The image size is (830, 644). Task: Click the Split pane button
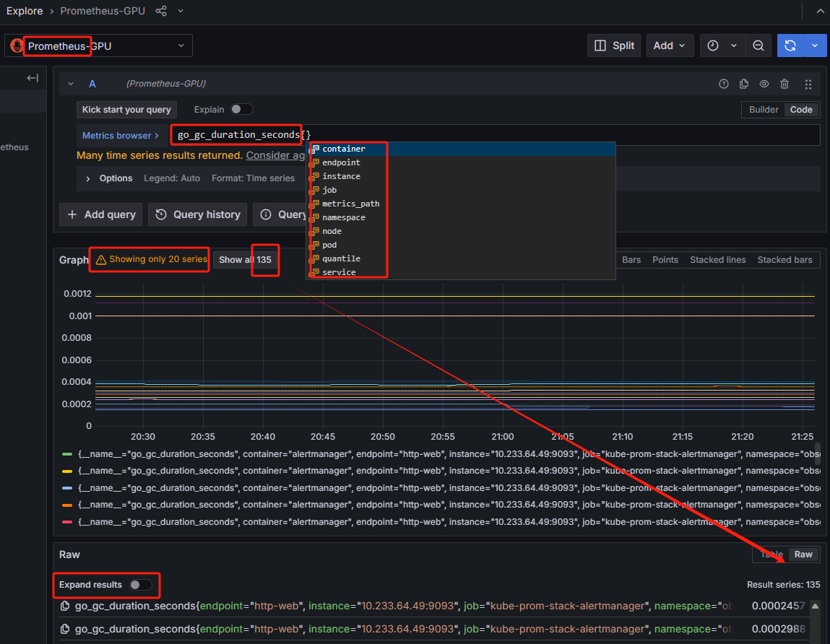614,45
